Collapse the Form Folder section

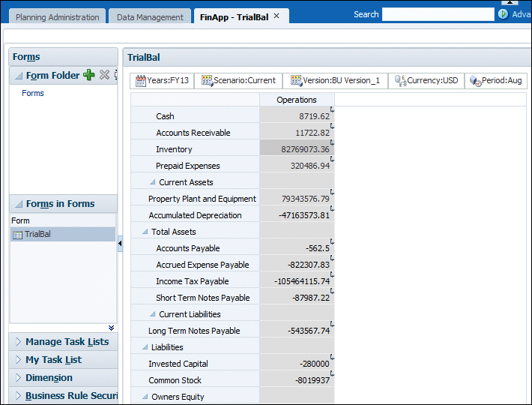click(19, 76)
